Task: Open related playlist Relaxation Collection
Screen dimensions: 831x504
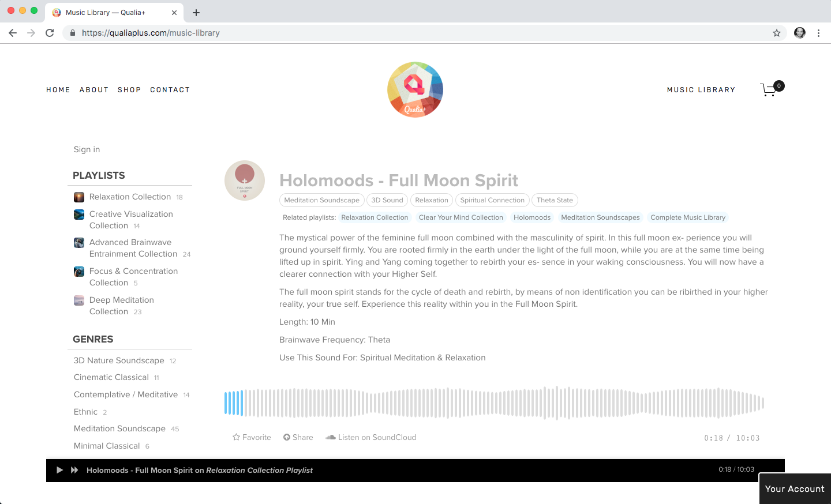Action: pos(375,217)
